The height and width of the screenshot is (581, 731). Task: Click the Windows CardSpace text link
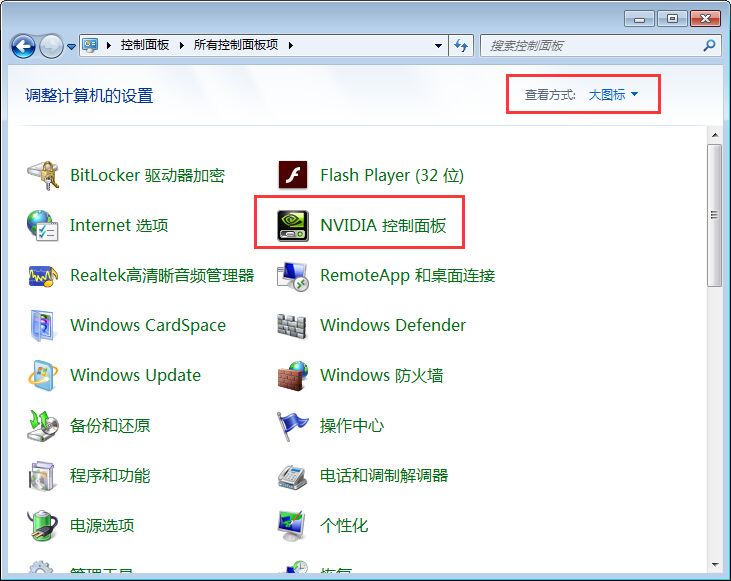(148, 325)
